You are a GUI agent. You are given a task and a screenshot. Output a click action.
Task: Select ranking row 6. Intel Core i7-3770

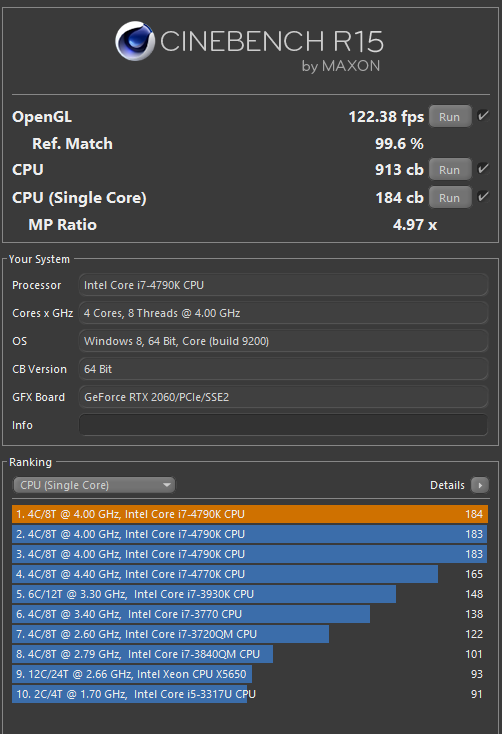(250, 614)
